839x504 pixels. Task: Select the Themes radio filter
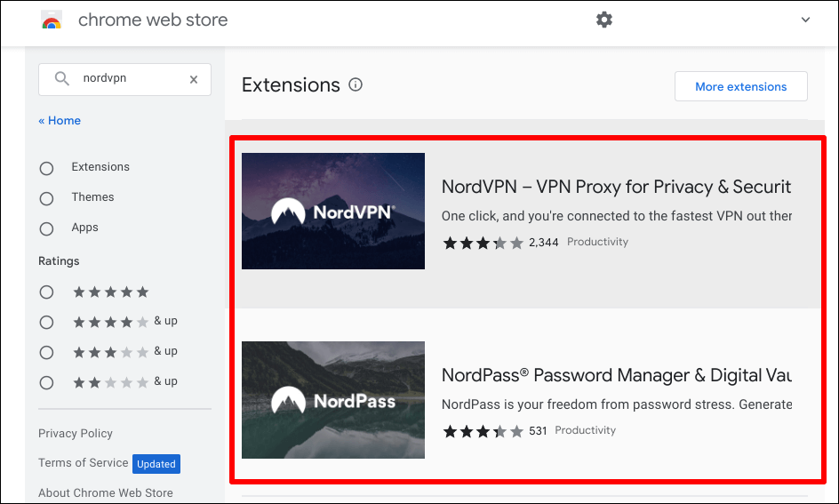tap(46, 198)
